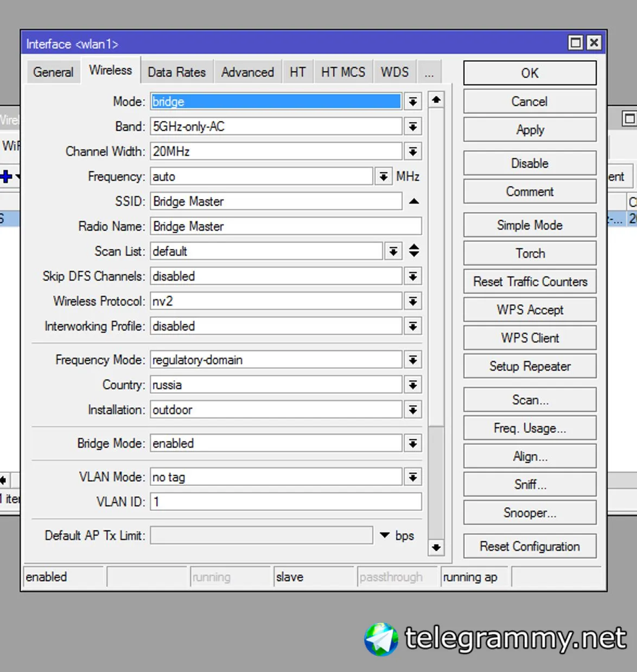Open the Installation dropdown arrow
637x672 pixels.
pyautogui.click(x=413, y=410)
